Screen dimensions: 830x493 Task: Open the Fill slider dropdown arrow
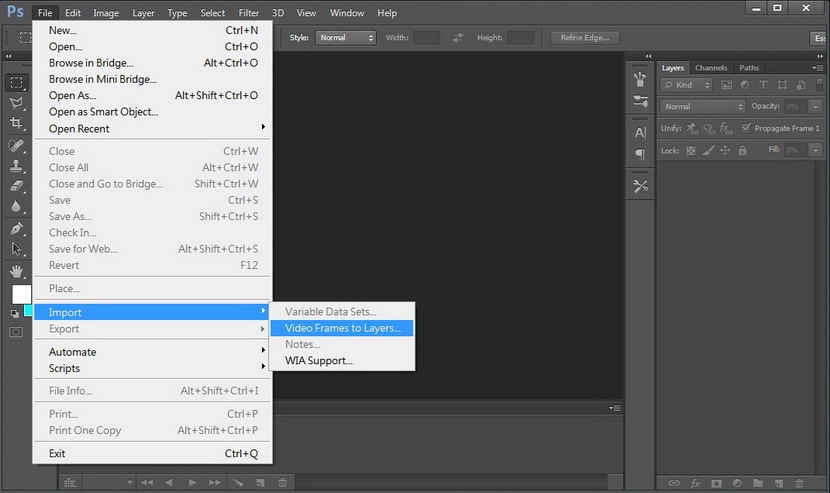(x=815, y=150)
